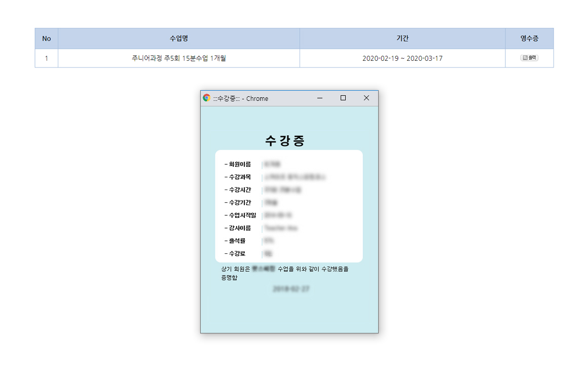This screenshot has width=588, height=375.
Task: Click the 출석률 label
Action: [x=237, y=241]
